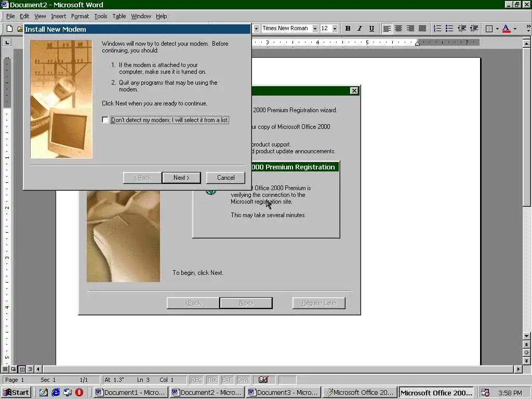
Task: Align text left in Word
Action: (x=387, y=29)
